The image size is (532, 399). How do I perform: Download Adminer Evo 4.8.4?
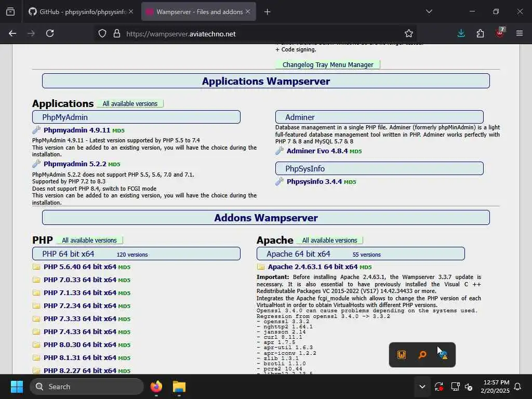point(317,151)
